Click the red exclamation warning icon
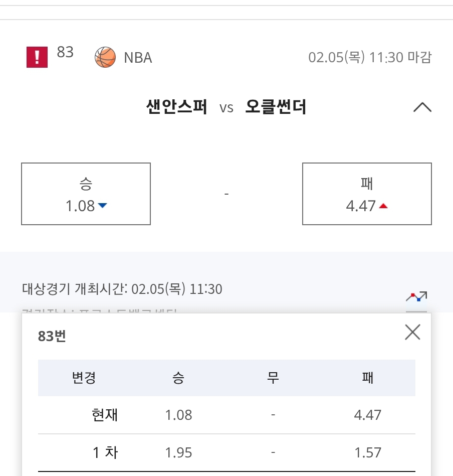The height and width of the screenshot is (476, 453). coord(37,57)
